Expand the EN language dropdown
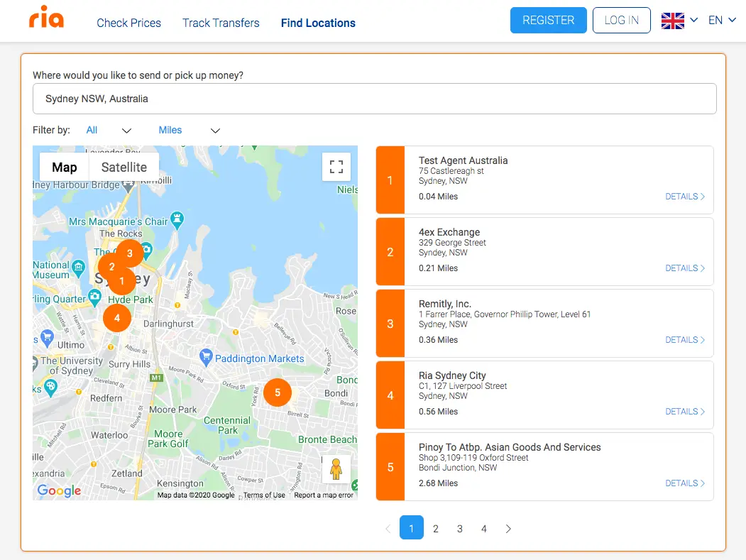 [723, 21]
